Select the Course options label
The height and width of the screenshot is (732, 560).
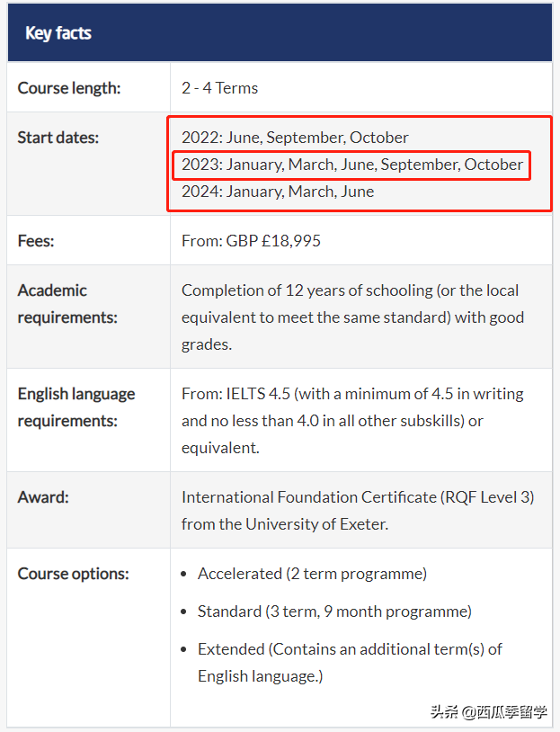(x=74, y=574)
